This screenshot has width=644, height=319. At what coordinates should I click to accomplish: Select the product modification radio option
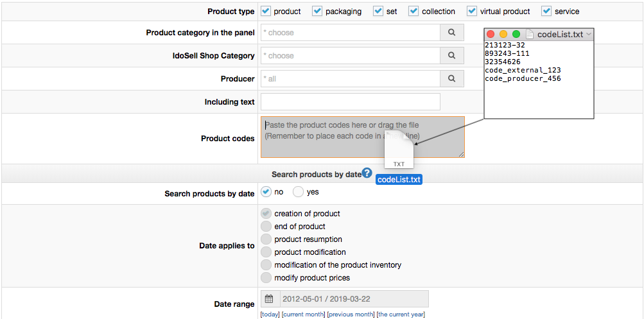pyautogui.click(x=266, y=252)
